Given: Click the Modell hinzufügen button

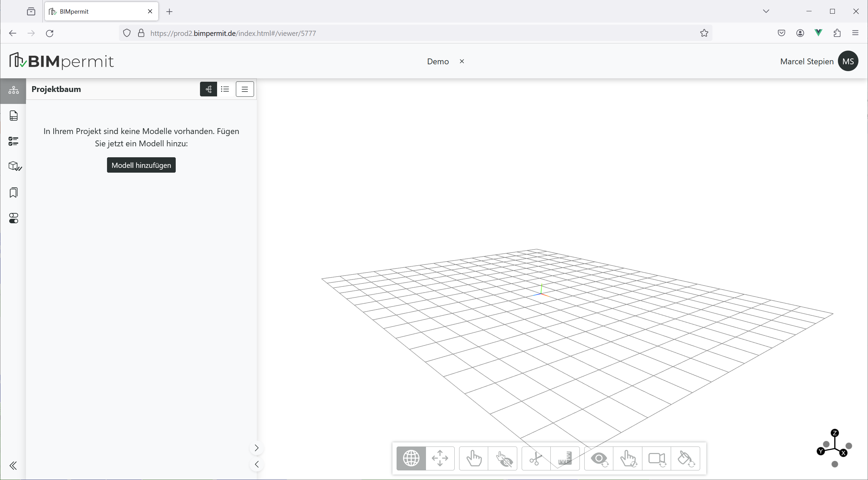Looking at the screenshot, I should (141, 165).
